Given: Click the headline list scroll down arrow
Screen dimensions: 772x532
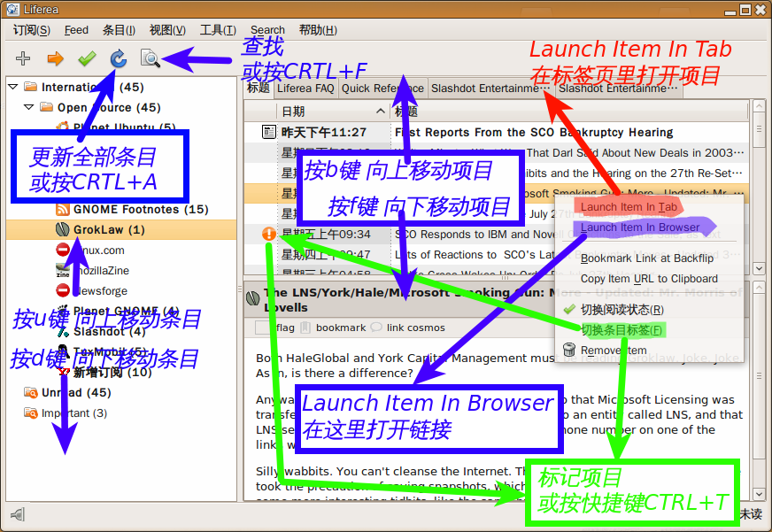Looking at the screenshot, I should tap(758, 268).
